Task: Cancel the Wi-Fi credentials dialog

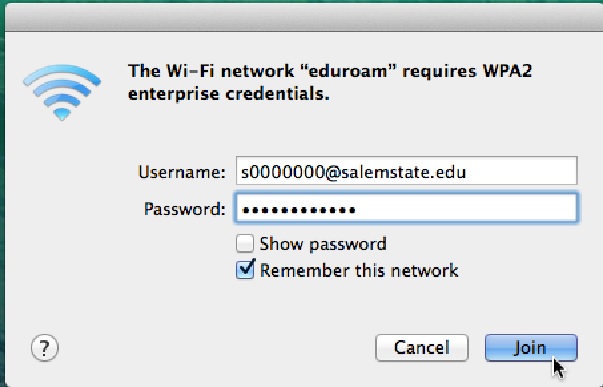Action: coord(421,348)
